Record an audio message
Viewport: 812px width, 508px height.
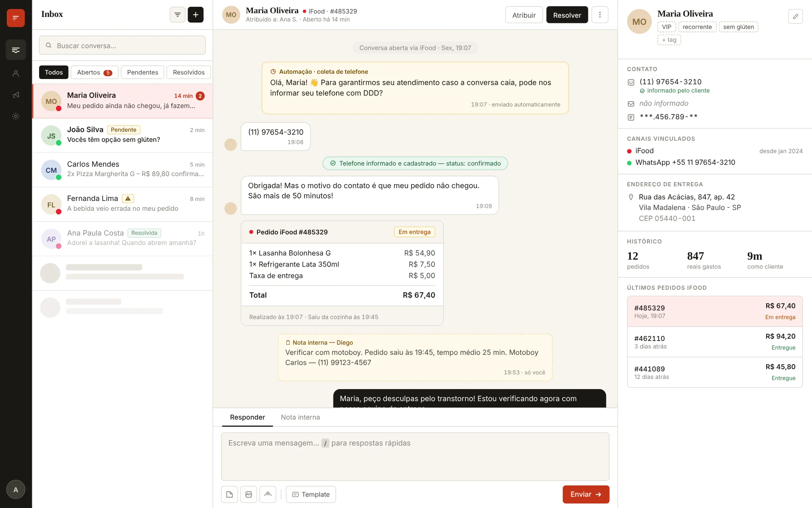click(x=268, y=494)
